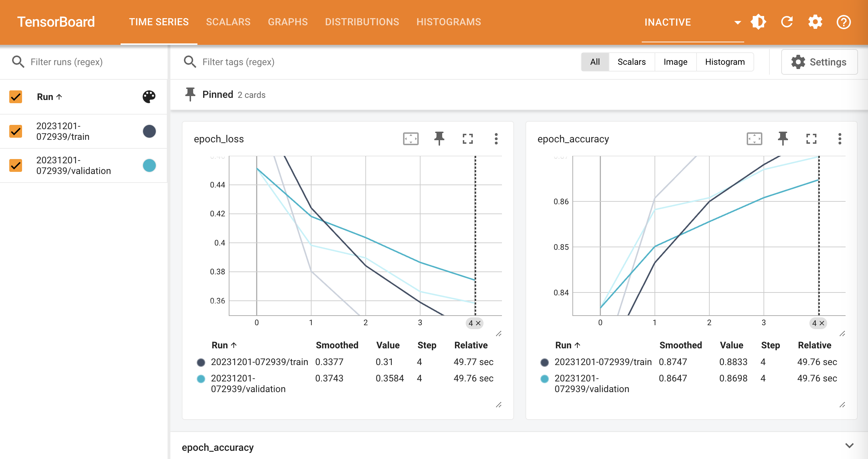Switch to the TIME SERIES tab
This screenshot has height=459, width=868.
[159, 22]
